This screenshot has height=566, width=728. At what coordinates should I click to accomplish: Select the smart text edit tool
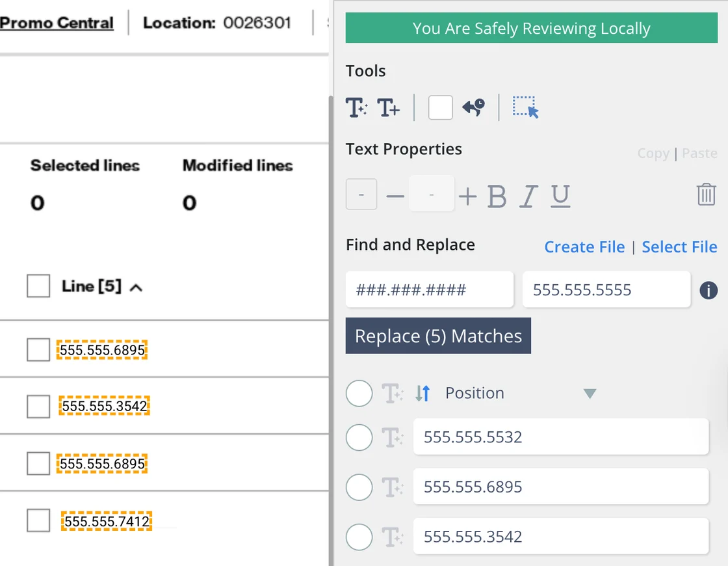click(x=357, y=108)
